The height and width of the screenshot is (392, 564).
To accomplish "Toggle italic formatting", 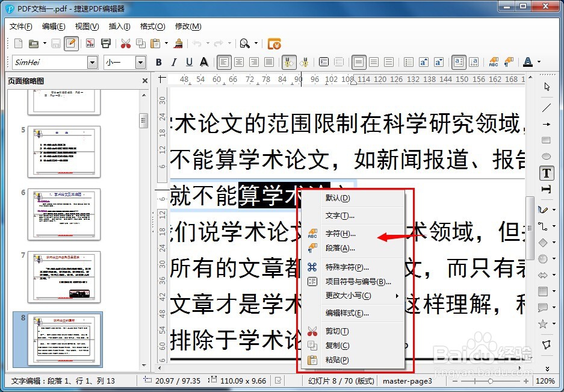I will (173, 62).
